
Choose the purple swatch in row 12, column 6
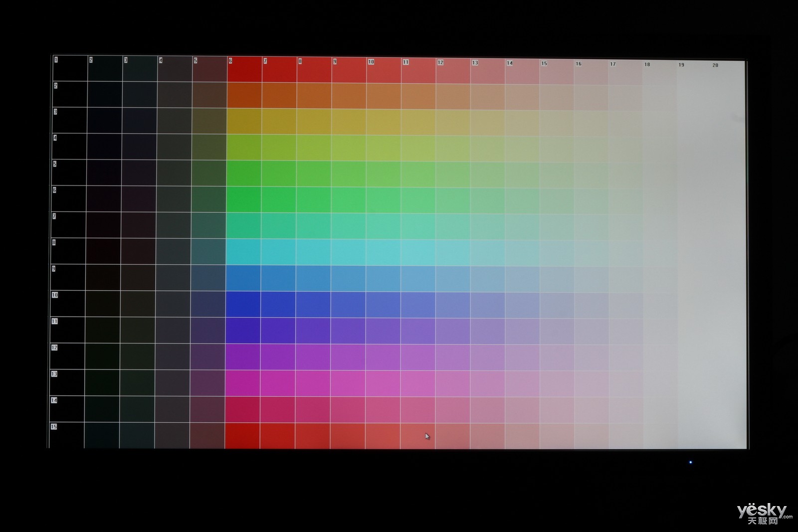click(242, 357)
